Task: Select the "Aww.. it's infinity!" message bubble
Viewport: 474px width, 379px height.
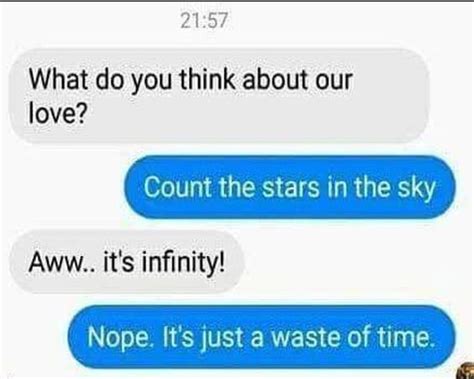Action: [x=127, y=262]
